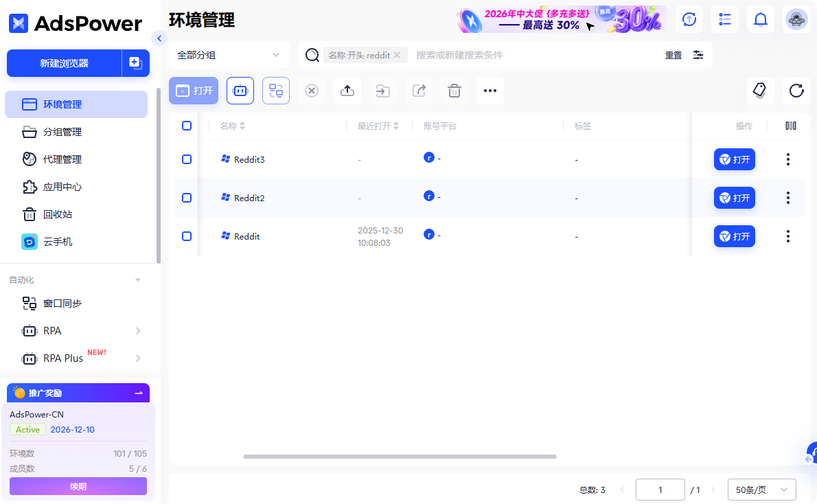
Task: Open row menu for Reddit2
Action: (x=788, y=198)
